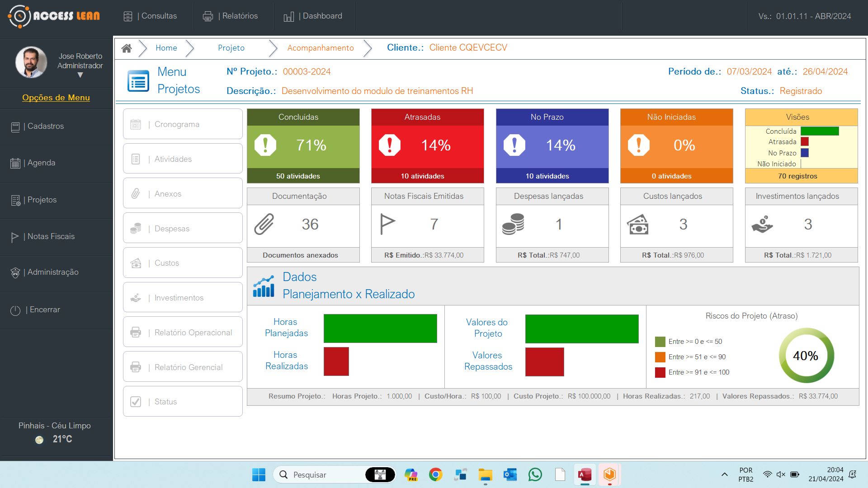Click the 40% project risk gauge
This screenshot has width=868, height=488.
[806, 356]
